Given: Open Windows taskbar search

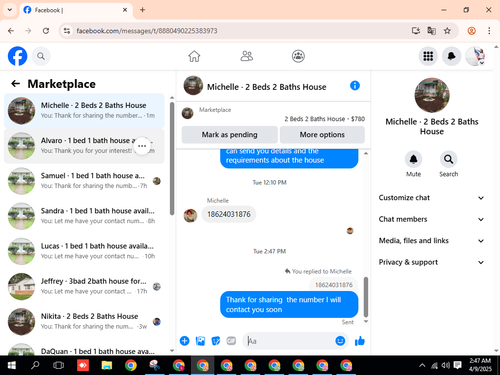Looking at the screenshot, I should click(x=35, y=365).
